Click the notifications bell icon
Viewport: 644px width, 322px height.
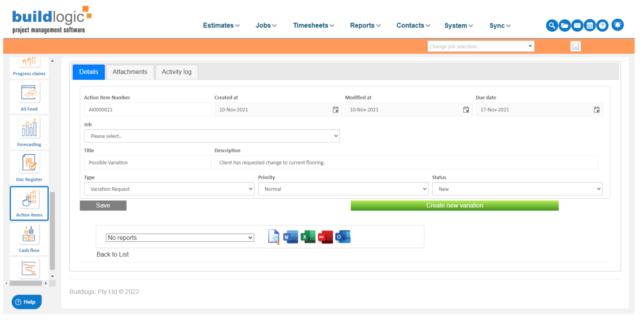(x=617, y=25)
